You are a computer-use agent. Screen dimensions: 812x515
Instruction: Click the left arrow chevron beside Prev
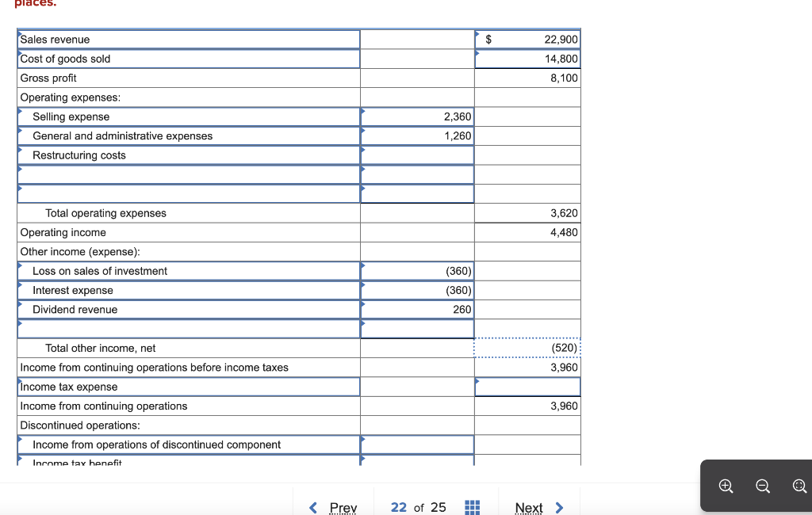[x=312, y=507]
